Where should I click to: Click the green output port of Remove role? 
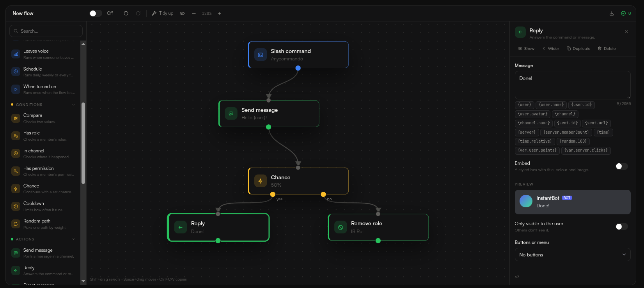(x=378, y=240)
